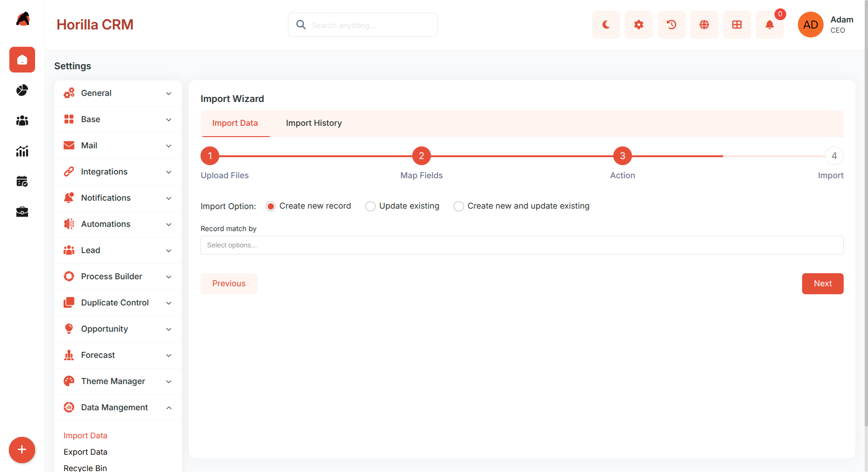Switch to Import History tab

[314, 123]
